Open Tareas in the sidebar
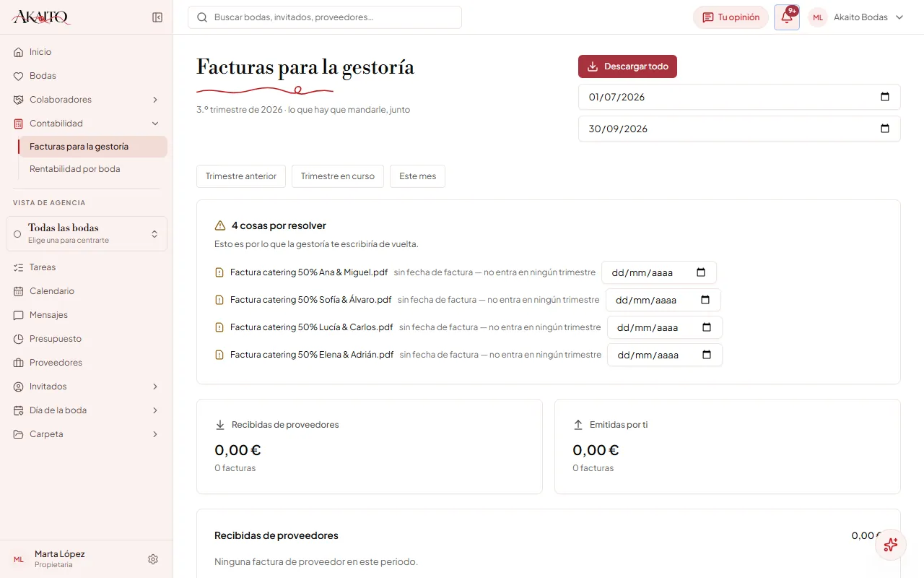Viewport: 924px width, 578px height. pos(87,267)
